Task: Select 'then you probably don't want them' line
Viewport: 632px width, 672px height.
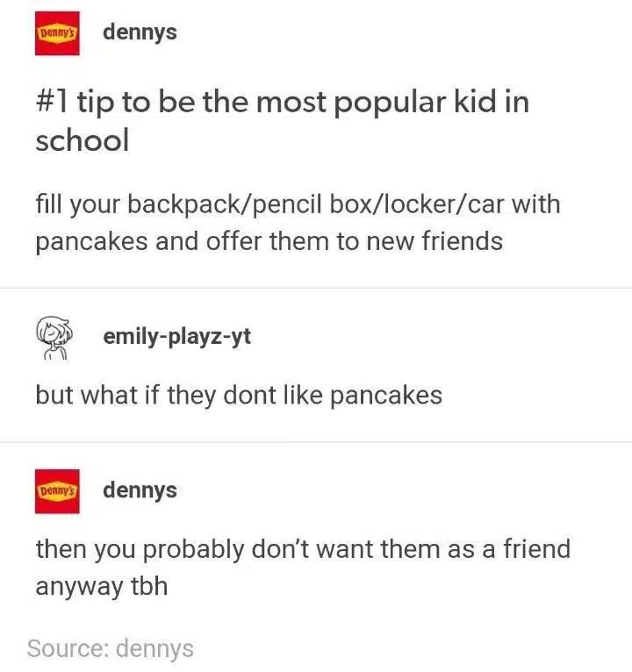Action: (303, 549)
